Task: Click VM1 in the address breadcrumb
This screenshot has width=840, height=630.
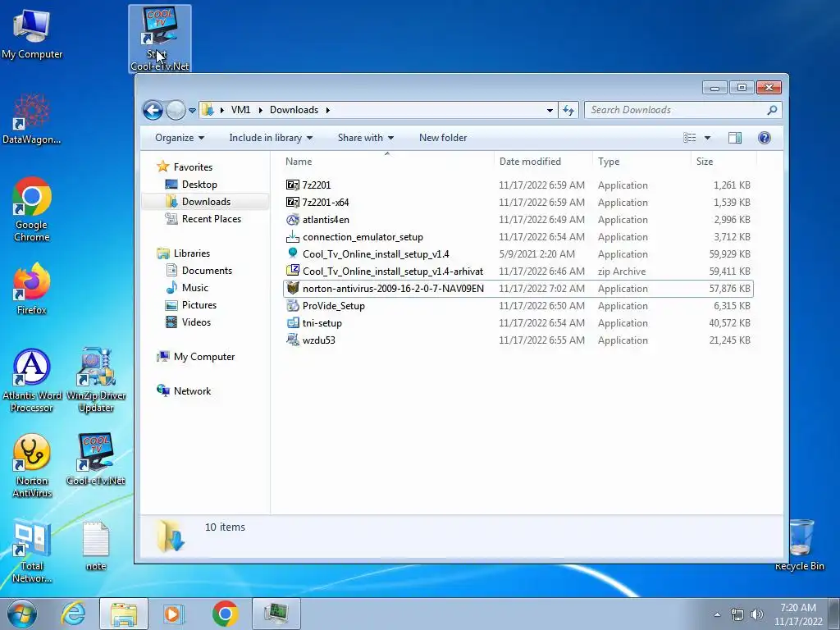Action: [x=240, y=110]
